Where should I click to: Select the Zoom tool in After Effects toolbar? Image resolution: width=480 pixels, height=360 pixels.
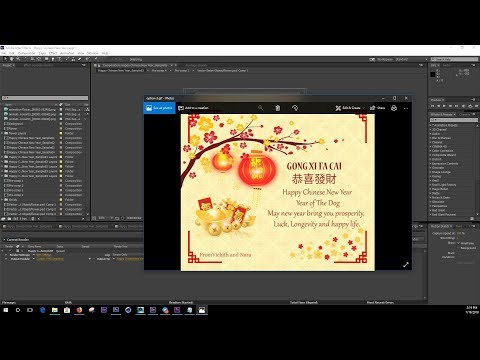pyautogui.click(x=18, y=59)
